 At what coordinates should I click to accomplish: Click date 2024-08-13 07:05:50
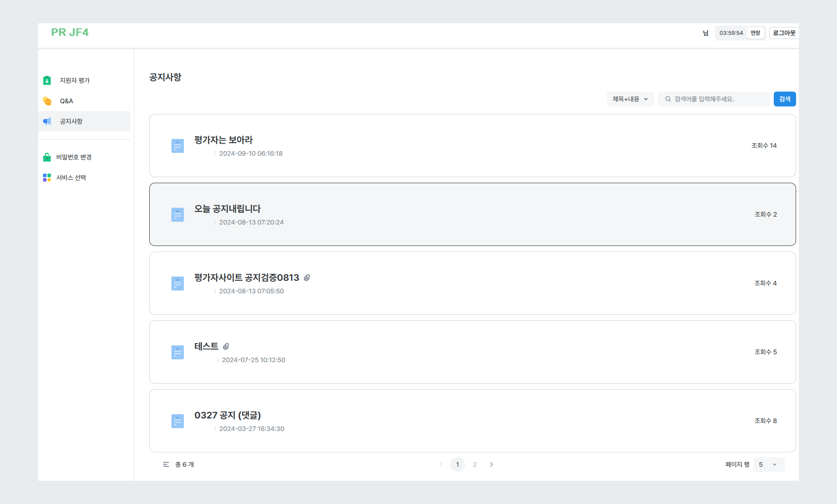pos(251,291)
